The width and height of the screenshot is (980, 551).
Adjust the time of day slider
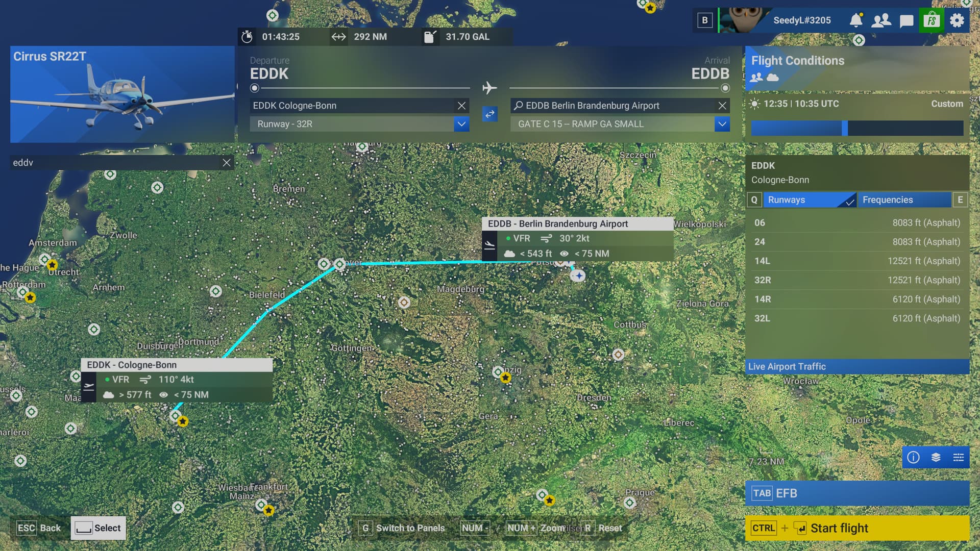(845, 128)
